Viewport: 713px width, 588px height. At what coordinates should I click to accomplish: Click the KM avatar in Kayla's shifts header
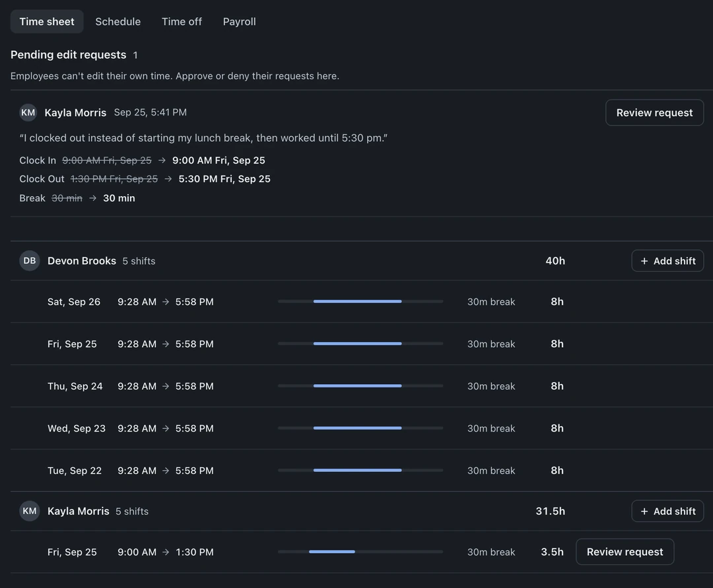30,511
